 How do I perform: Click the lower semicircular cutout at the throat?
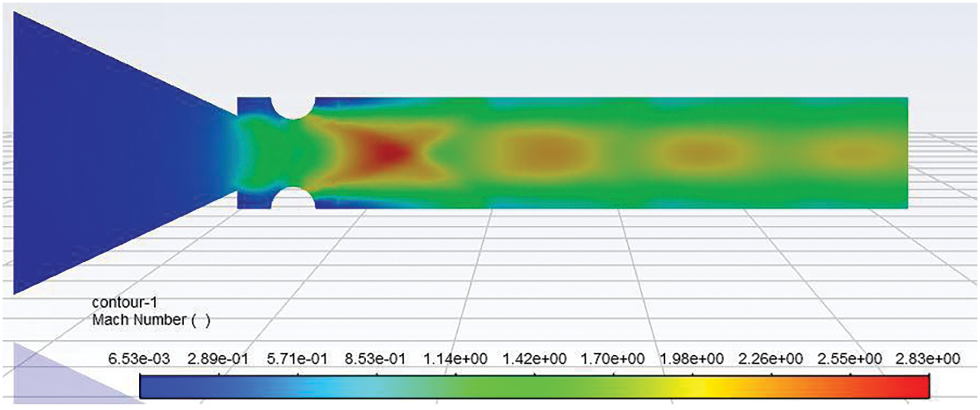point(292,199)
